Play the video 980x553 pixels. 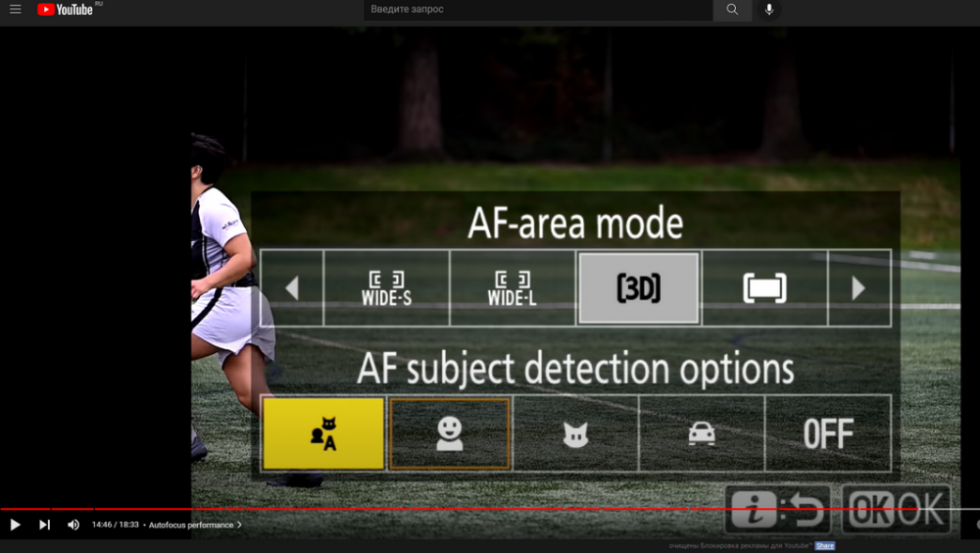[x=16, y=525]
